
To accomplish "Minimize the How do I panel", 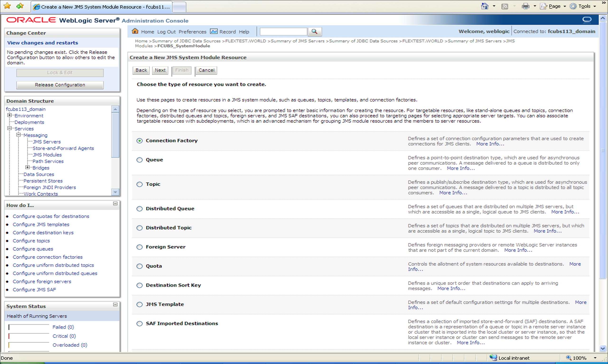I will click(115, 204).
